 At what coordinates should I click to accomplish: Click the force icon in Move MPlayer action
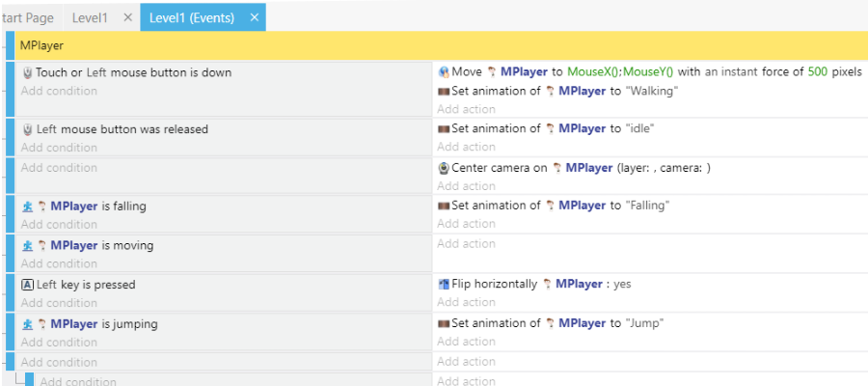(x=444, y=72)
